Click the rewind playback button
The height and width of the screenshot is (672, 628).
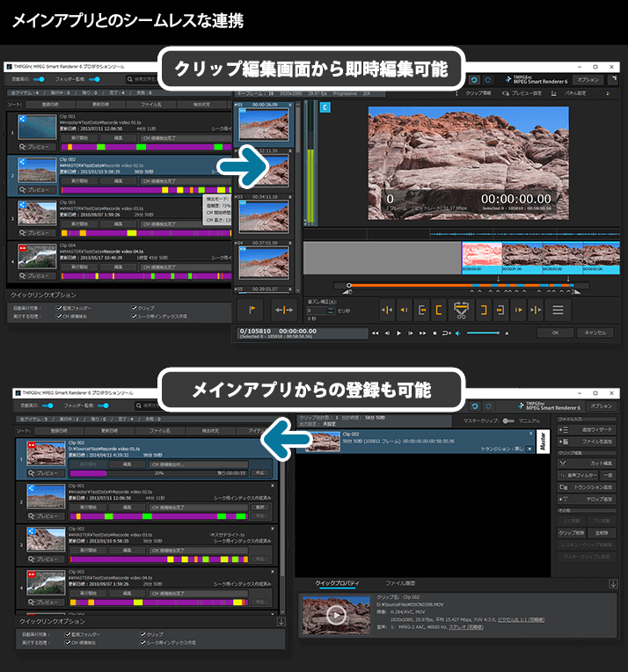(375, 333)
